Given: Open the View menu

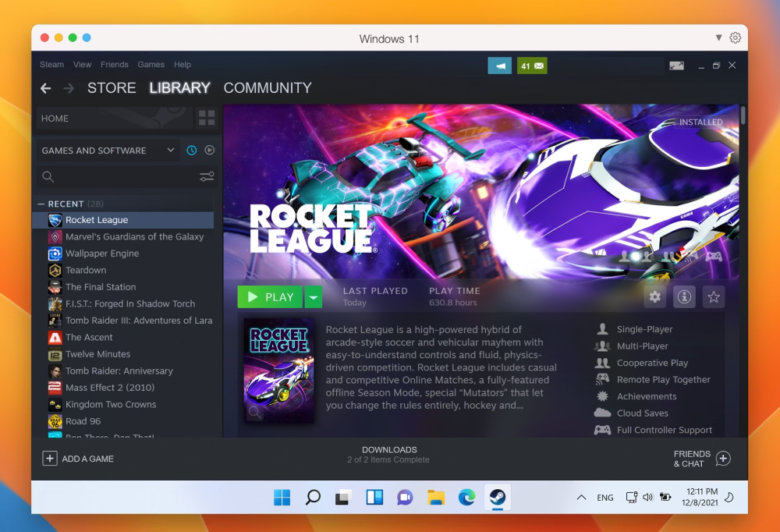Looking at the screenshot, I should [82, 65].
